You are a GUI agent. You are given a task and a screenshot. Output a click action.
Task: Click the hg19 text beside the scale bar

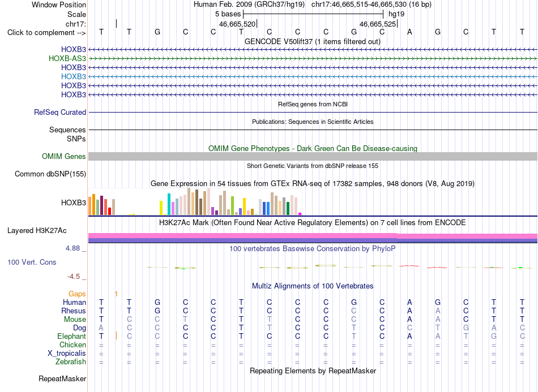pos(396,14)
